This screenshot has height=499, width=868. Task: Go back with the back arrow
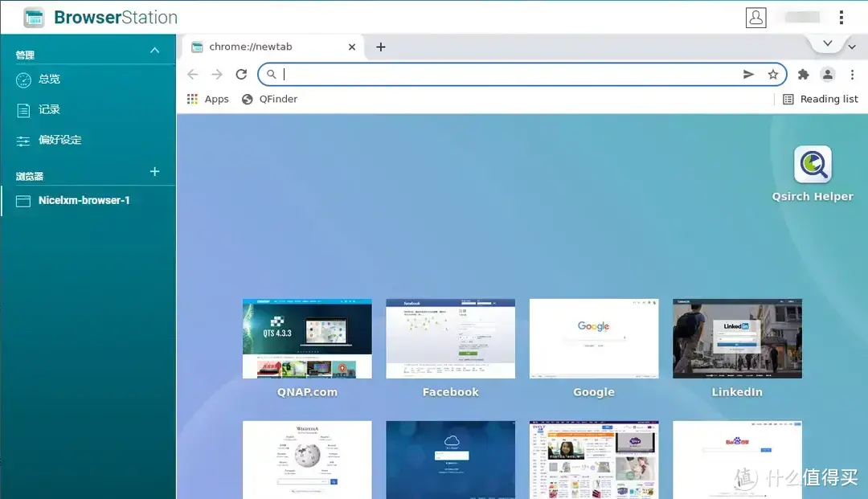(193, 74)
